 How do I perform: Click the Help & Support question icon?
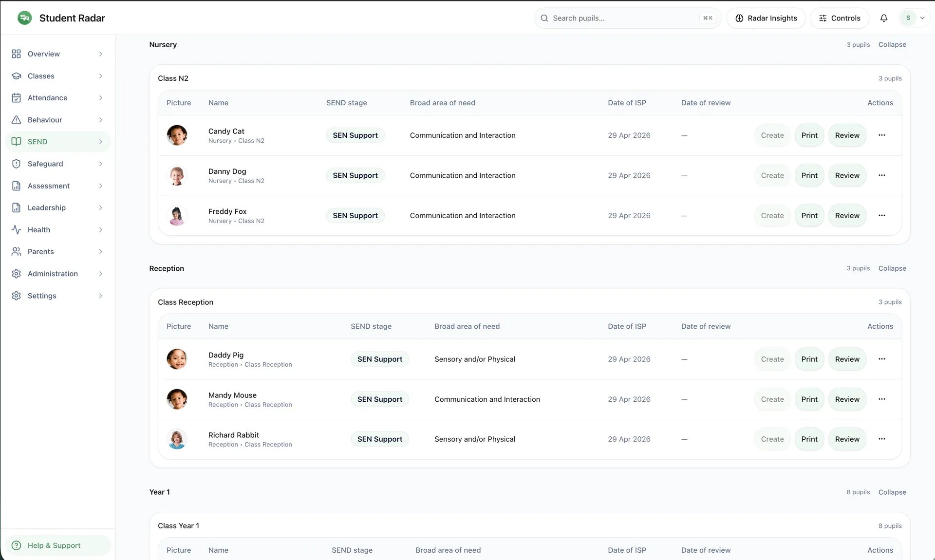(16, 545)
